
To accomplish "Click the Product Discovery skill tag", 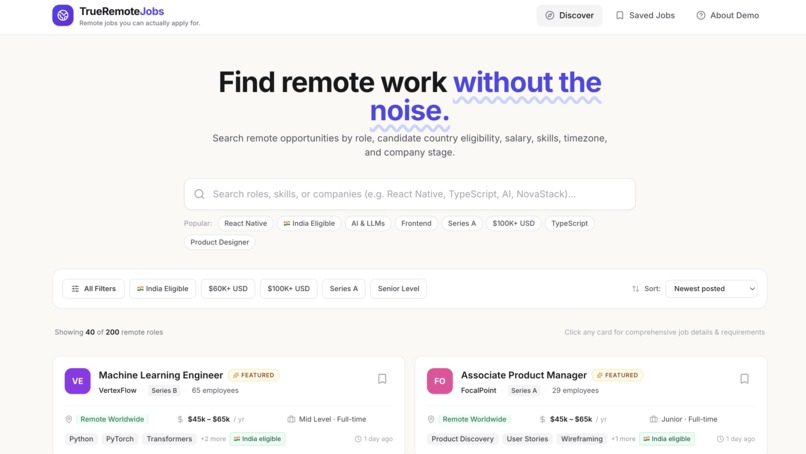I will (462, 439).
